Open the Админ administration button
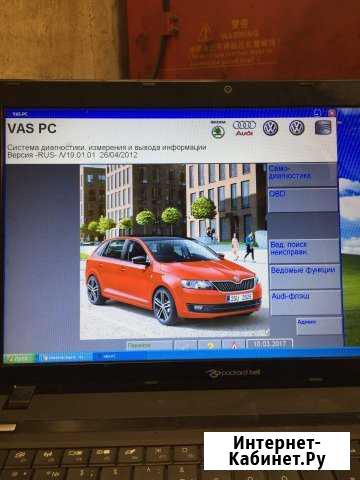Screen dimensions: 360x480 [x=319, y=326]
